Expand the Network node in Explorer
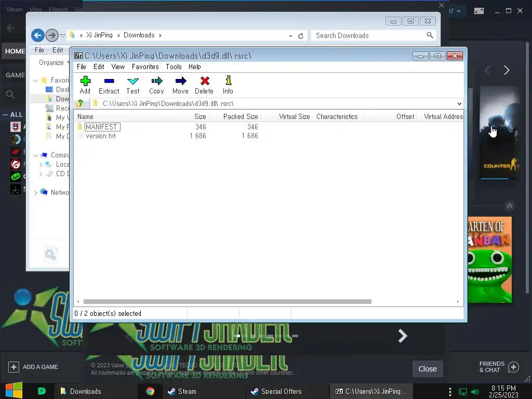532x399 pixels. [36, 193]
